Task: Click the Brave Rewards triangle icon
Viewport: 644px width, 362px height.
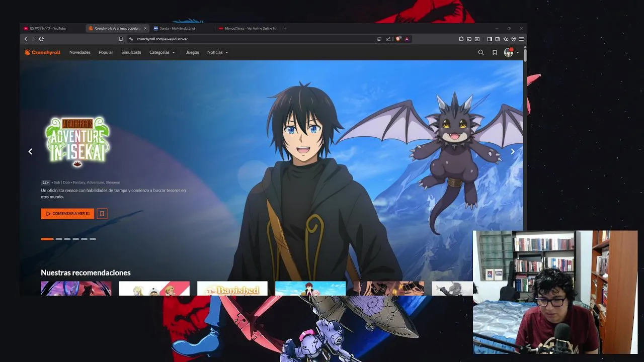Action: [407, 39]
